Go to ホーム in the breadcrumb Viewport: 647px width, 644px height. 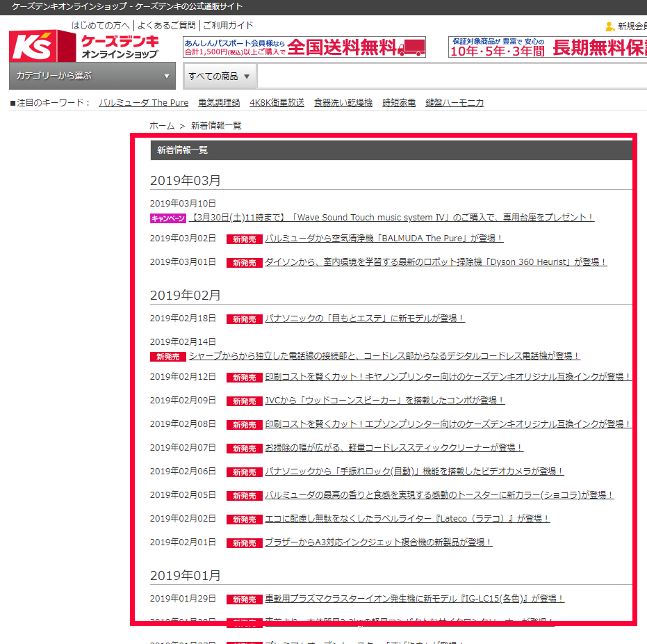162,126
